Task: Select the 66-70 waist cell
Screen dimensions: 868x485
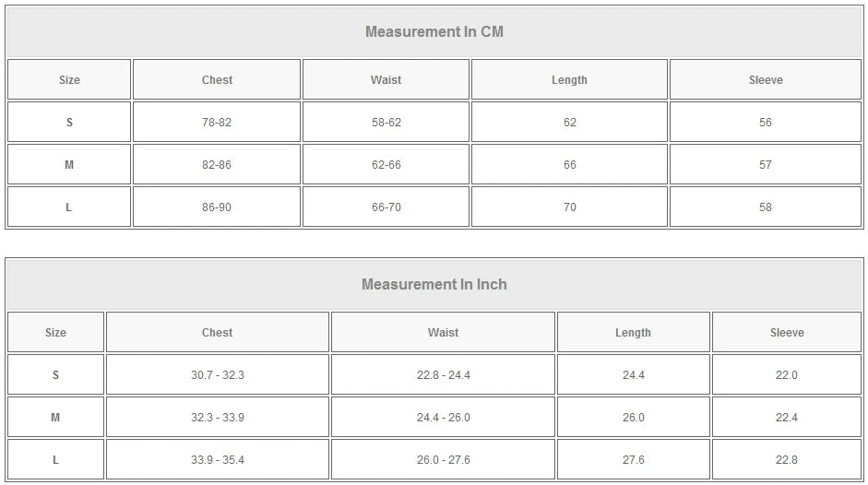Action: (x=386, y=207)
